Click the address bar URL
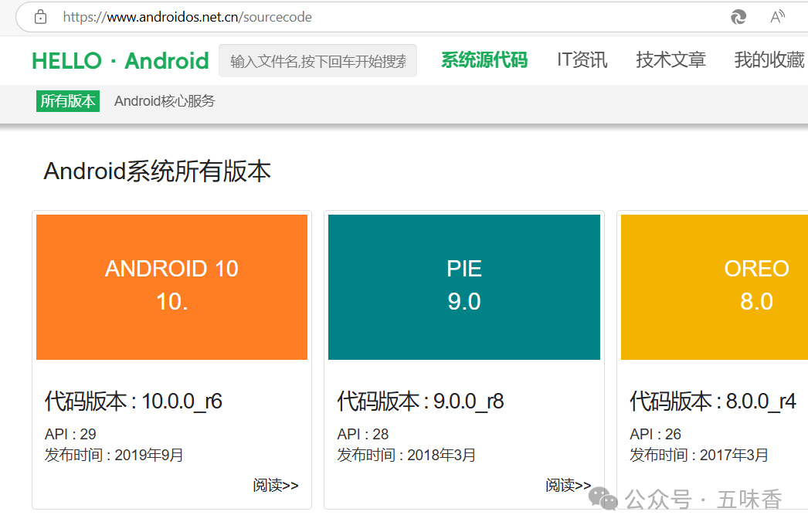Viewport: 808px width, 532px height. click(188, 17)
